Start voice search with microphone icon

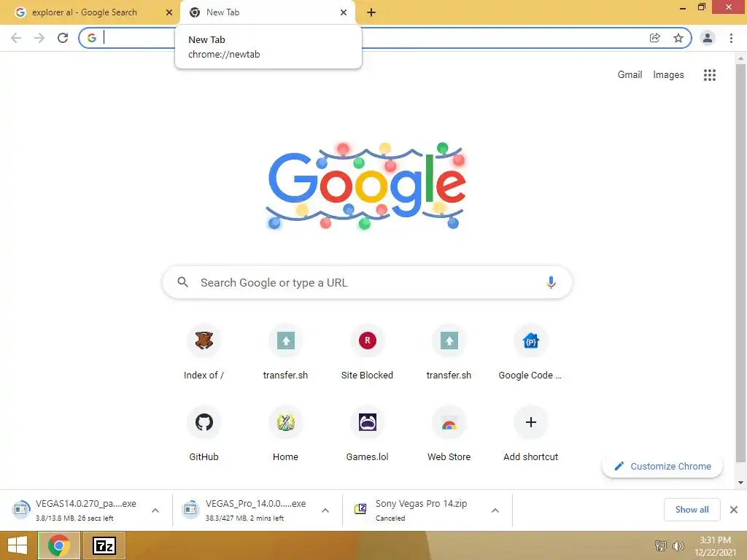[551, 282]
